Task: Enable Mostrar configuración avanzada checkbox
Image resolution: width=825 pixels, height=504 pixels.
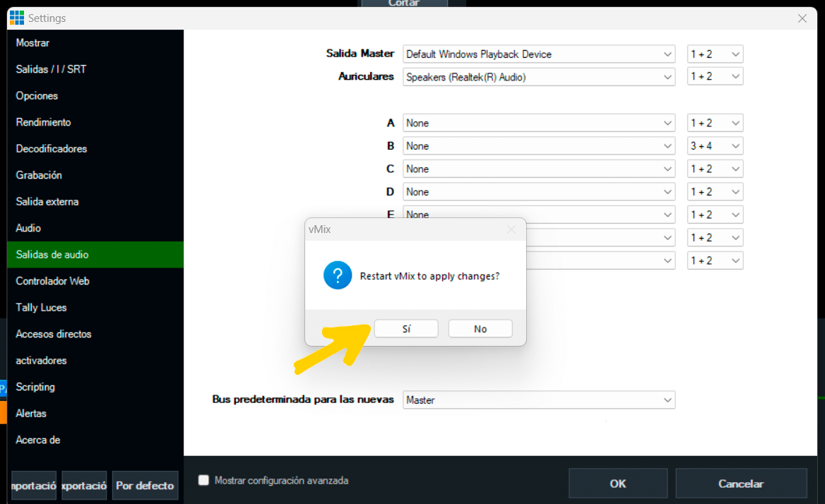Action: pos(204,481)
